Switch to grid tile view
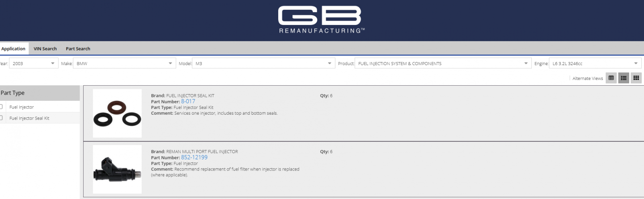 tap(636, 78)
